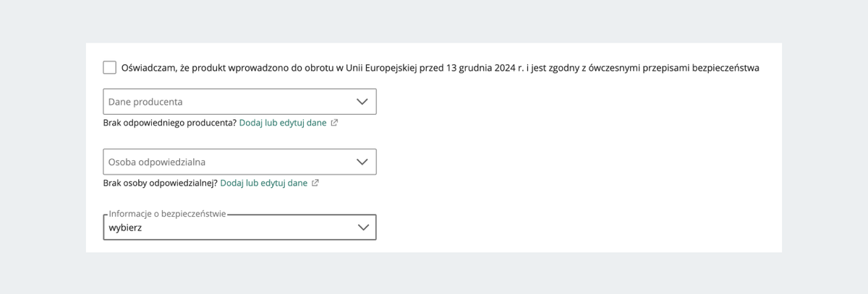The height and width of the screenshot is (294, 868).
Task: Follow 'Dodaj lub edytuj dane' link for producenta
Action: tap(283, 123)
